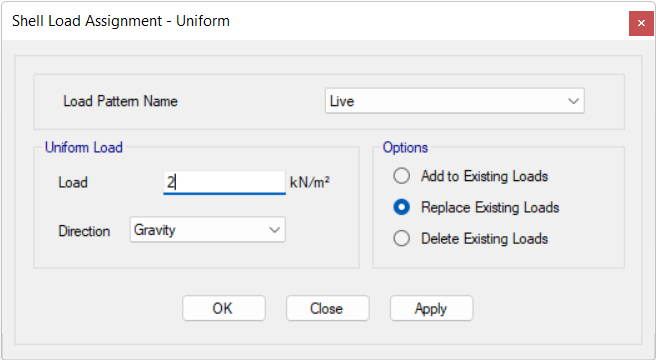Select Add to Existing Loads option
The width and height of the screenshot is (656, 360).
point(401,176)
